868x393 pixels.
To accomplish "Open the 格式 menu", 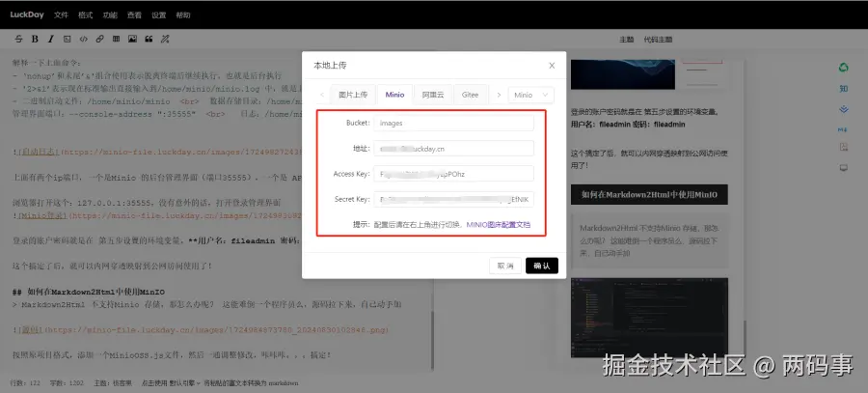I will point(85,14).
